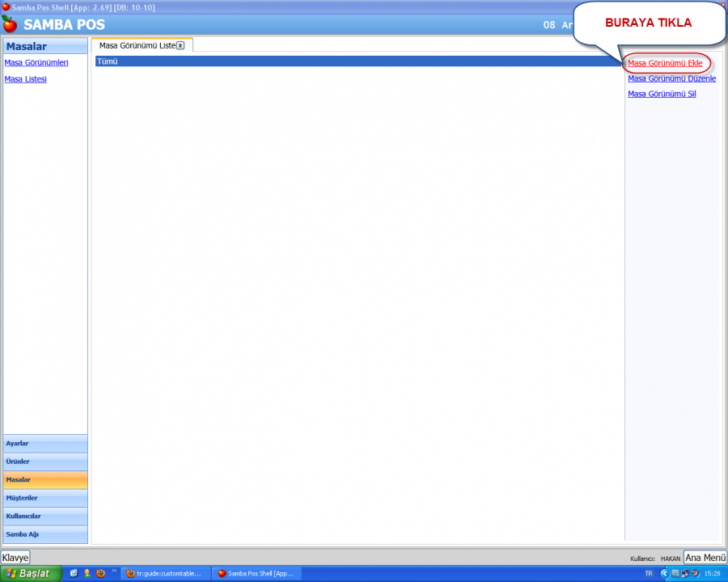
Task: Click the Masa Görünümü Ekle link
Action: [x=665, y=63]
